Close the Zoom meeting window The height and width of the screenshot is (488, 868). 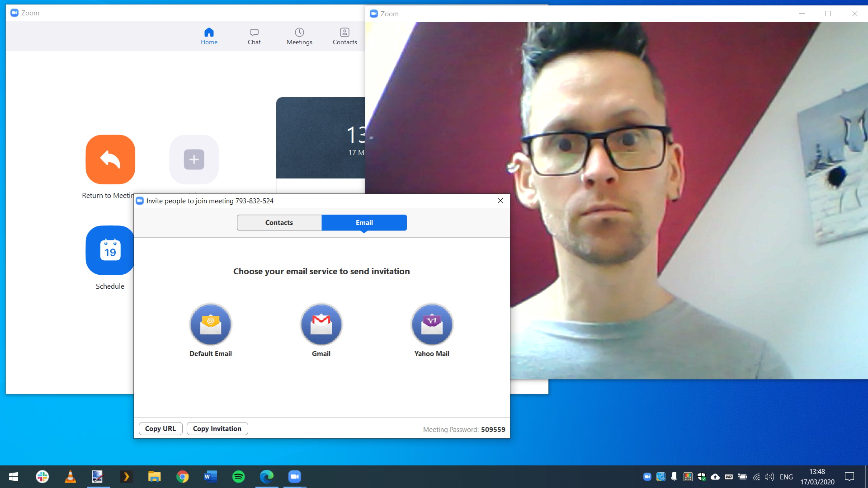pos(854,14)
